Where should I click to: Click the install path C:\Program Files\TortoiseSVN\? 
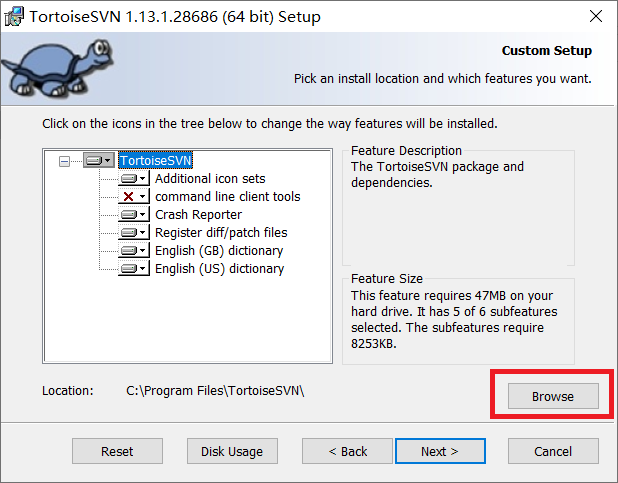click(215, 391)
